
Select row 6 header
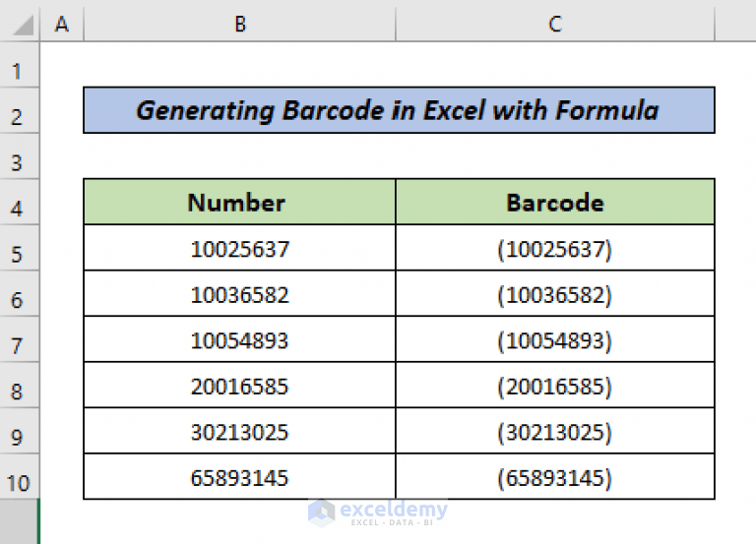[20, 293]
